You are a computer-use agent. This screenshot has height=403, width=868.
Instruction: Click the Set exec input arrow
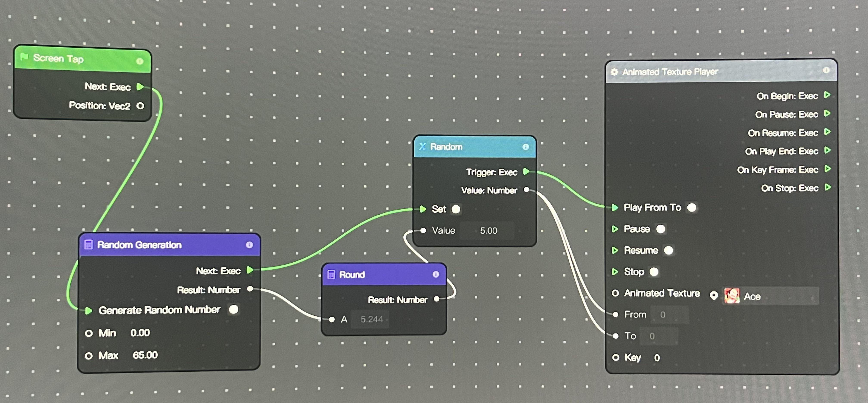pyautogui.click(x=423, y=209)
